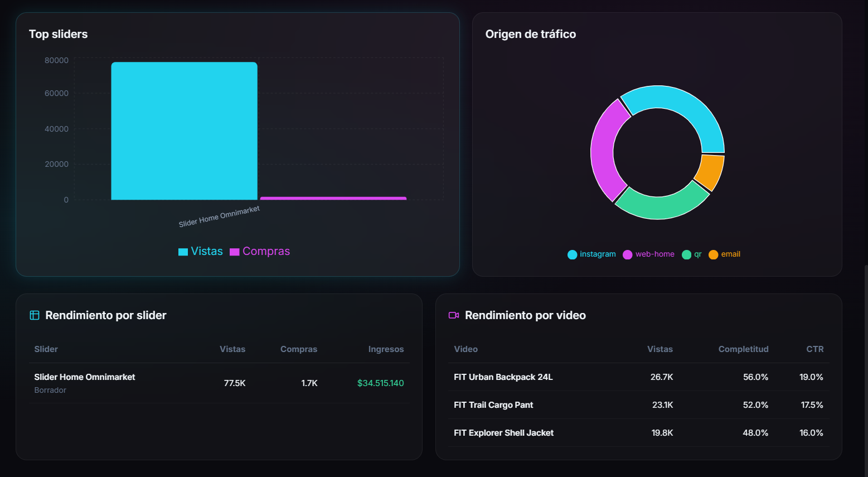Click the qr legend color dot
Screen dimensions: 868x477
pos(686,254)
